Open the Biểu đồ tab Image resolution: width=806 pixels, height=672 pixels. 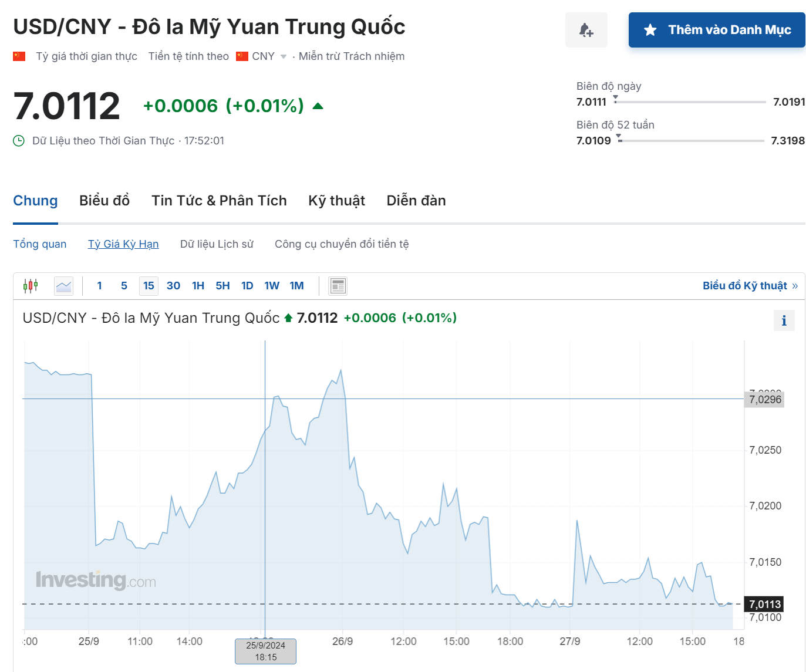point(104,201)
